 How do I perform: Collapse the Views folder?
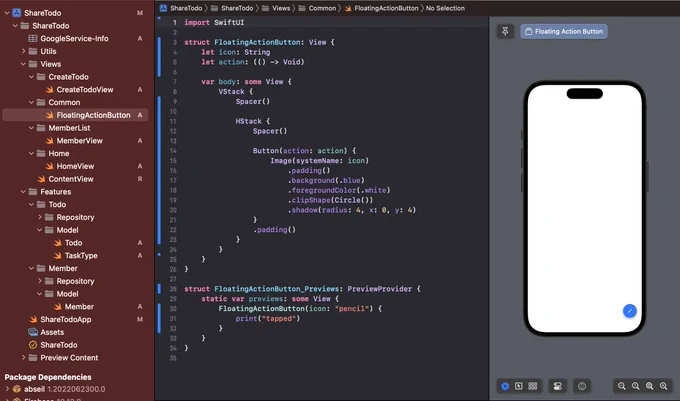[x=23, y=64]
